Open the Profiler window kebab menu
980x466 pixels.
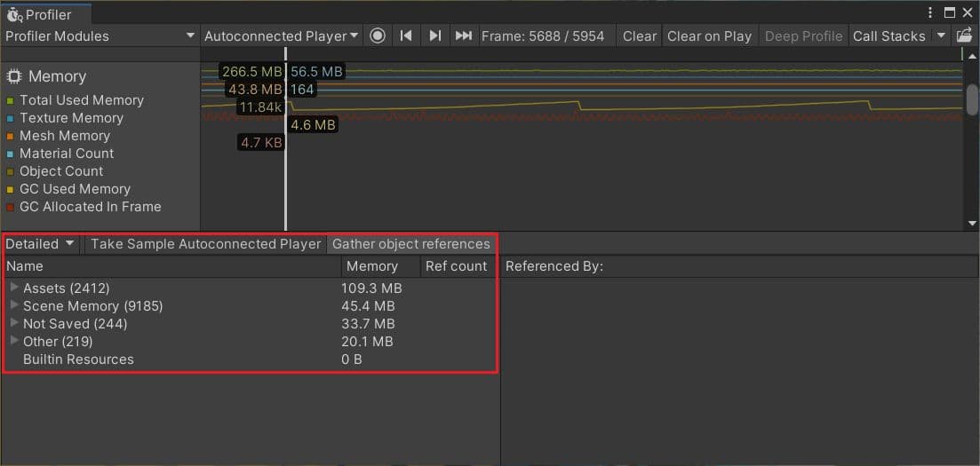[x=930, y=13]
